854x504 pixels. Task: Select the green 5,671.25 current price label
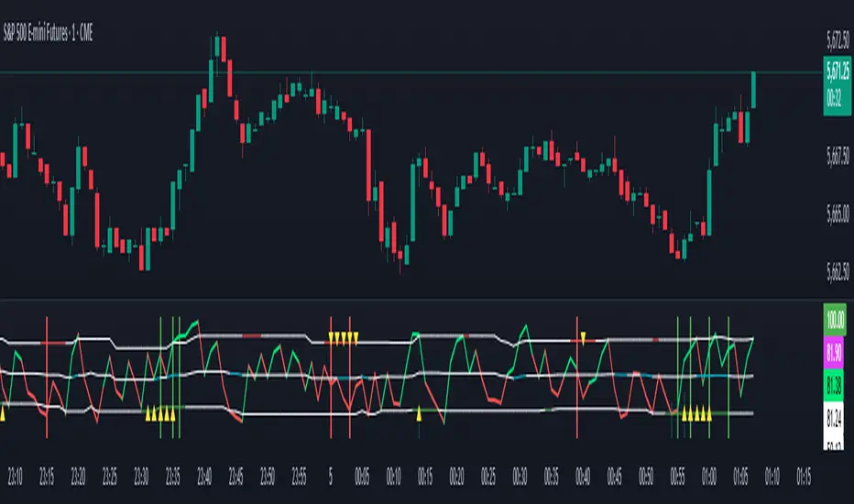[838, 71]
